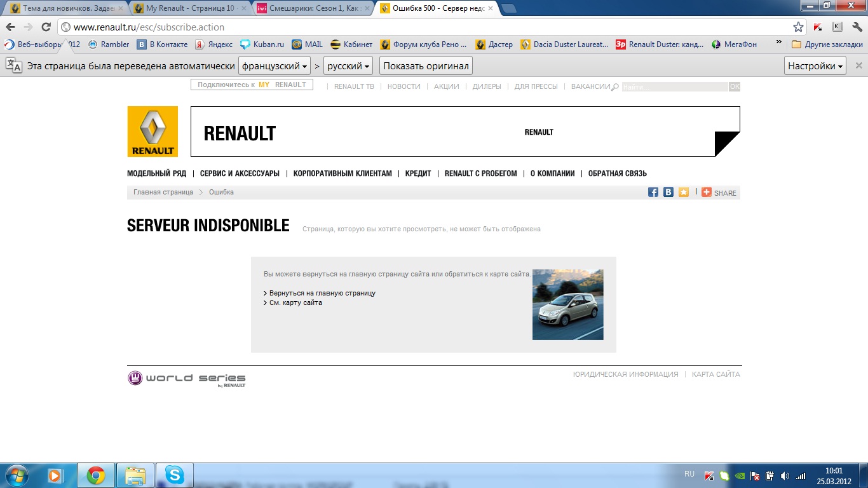Open Skype from the taskbar
Viewport: 868px width, 488px height.
pos(174,475)
